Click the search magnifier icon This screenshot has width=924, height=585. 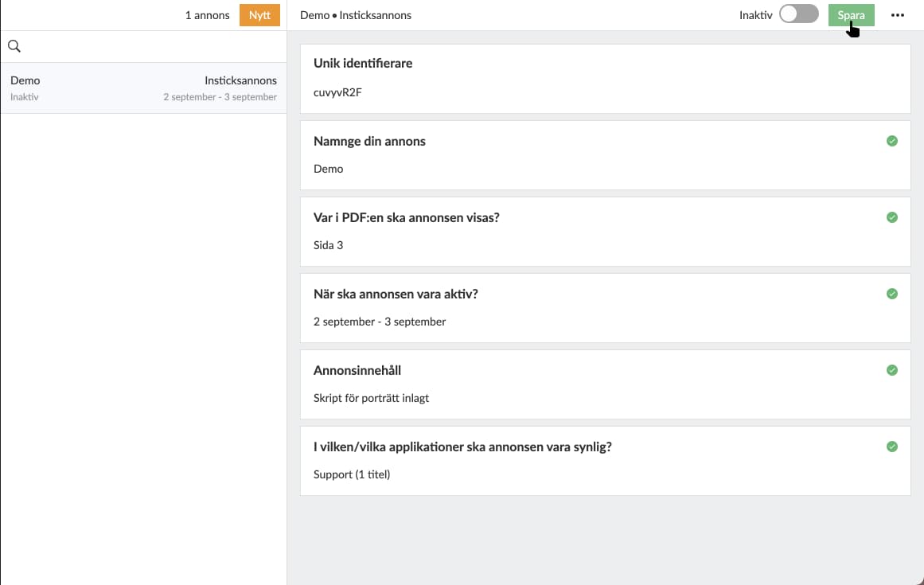coord(14,47)
